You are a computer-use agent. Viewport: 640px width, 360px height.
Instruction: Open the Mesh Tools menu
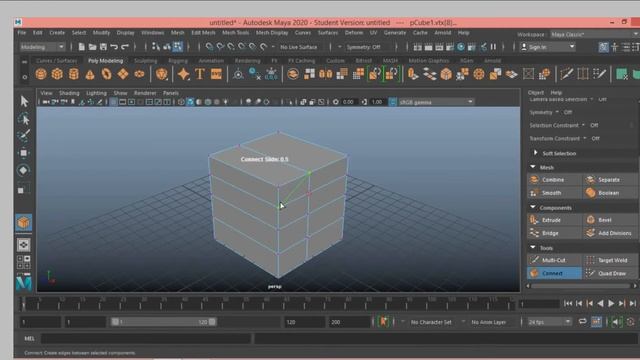tap(236, 33)
